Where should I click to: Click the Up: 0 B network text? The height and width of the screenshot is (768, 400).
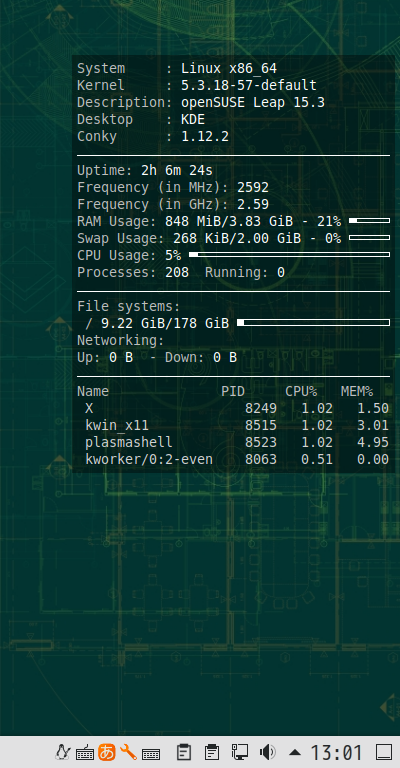[x=105, y=358]
